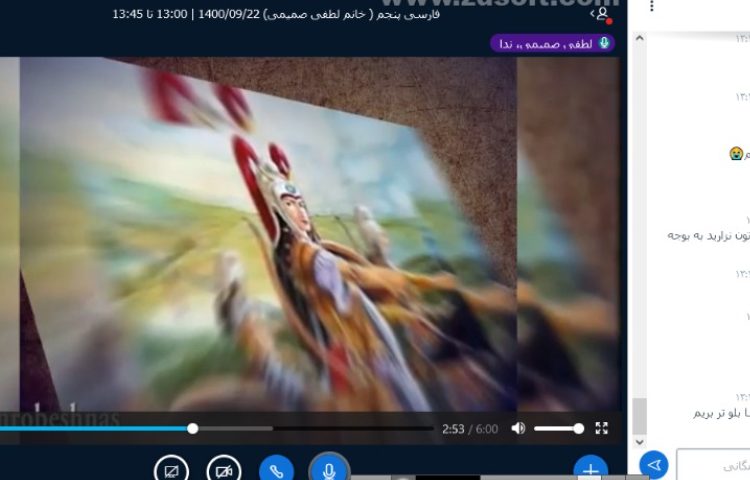Click the chat scrollbar down arrow

tap(640, 442)
